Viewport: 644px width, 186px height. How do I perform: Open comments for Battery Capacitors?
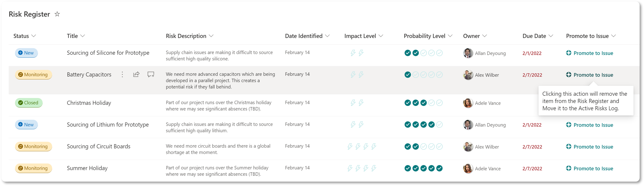[151, 75]
